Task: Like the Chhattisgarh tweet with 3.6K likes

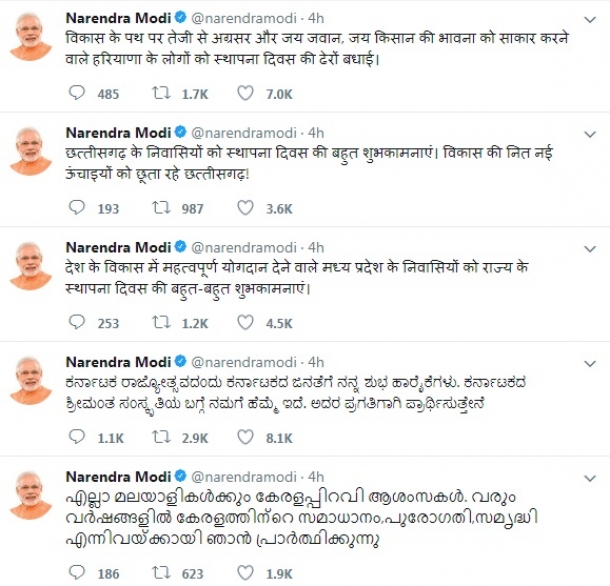Action: (x=246, y=208)
